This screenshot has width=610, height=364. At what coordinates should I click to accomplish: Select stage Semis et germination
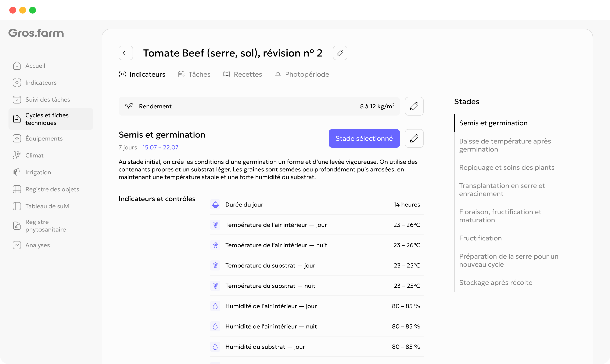[493, 123]
